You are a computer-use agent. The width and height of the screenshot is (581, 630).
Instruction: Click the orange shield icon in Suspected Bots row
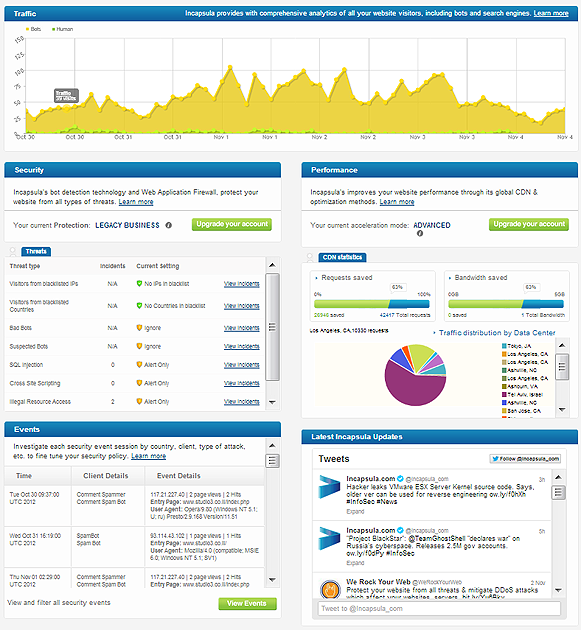point(139,346)
